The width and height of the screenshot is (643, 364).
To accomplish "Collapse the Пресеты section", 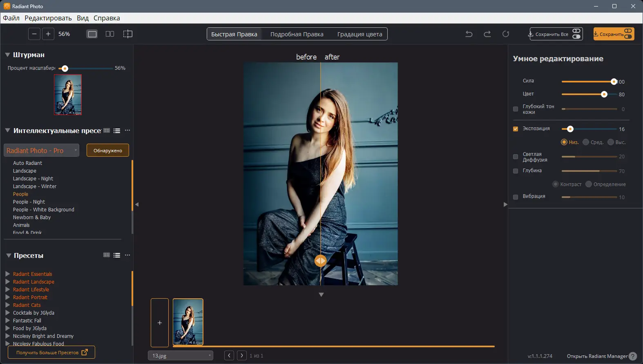I will pos(9,255).
